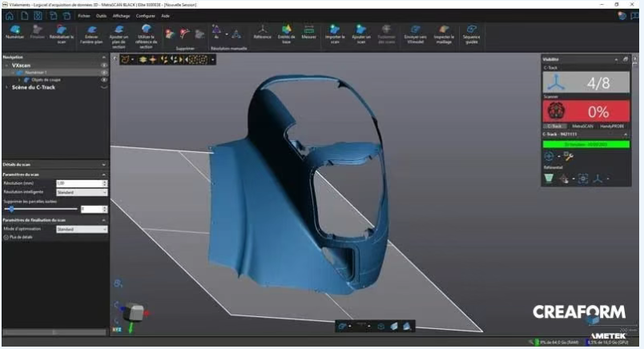Expand the Objets de coupe node

pos(19,80)
